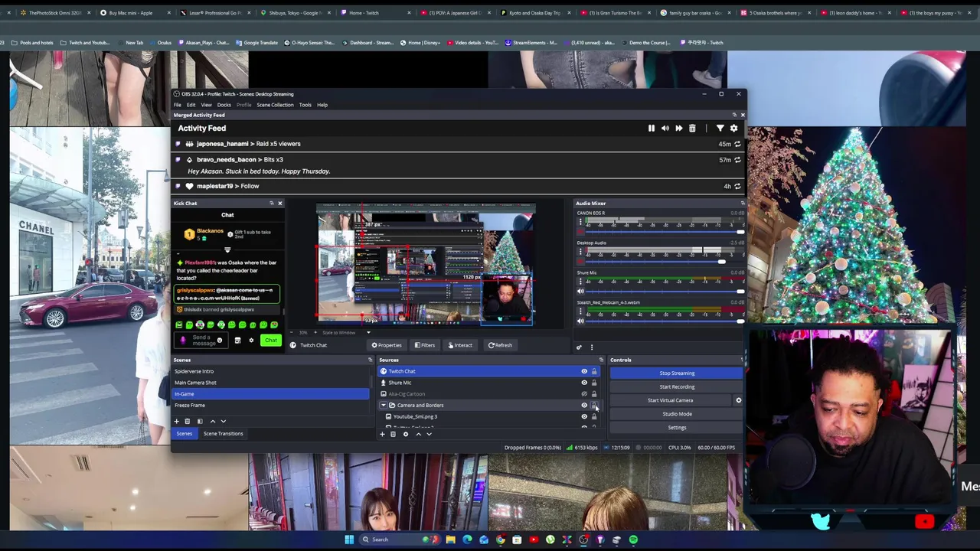Mute the Stealth_Red_Webcam audio channel

[x=580, y=321]
